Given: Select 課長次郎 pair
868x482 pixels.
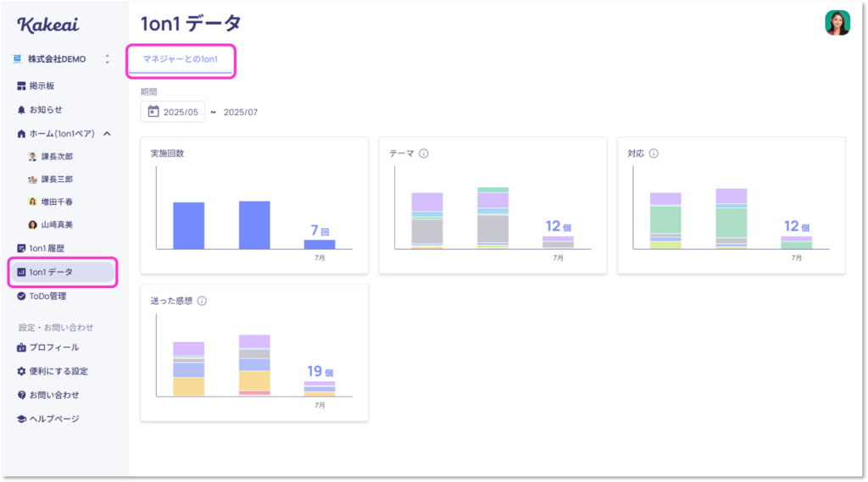Looking at the screenshot, I should (x=57, y=157).
